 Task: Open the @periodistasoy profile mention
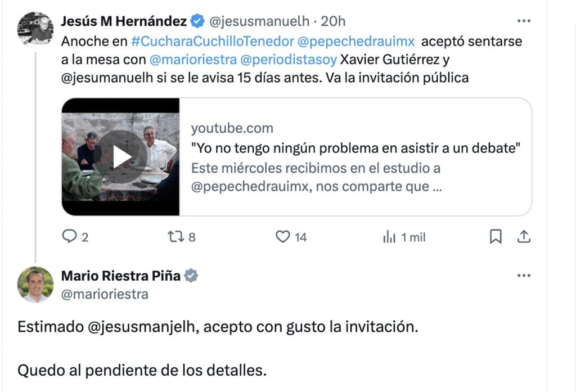289,60
